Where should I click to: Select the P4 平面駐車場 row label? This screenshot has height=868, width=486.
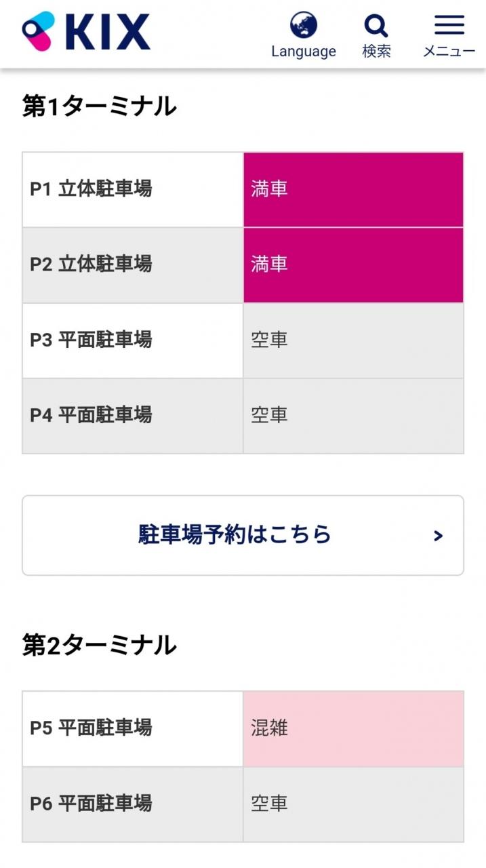(x=91, y=415)
